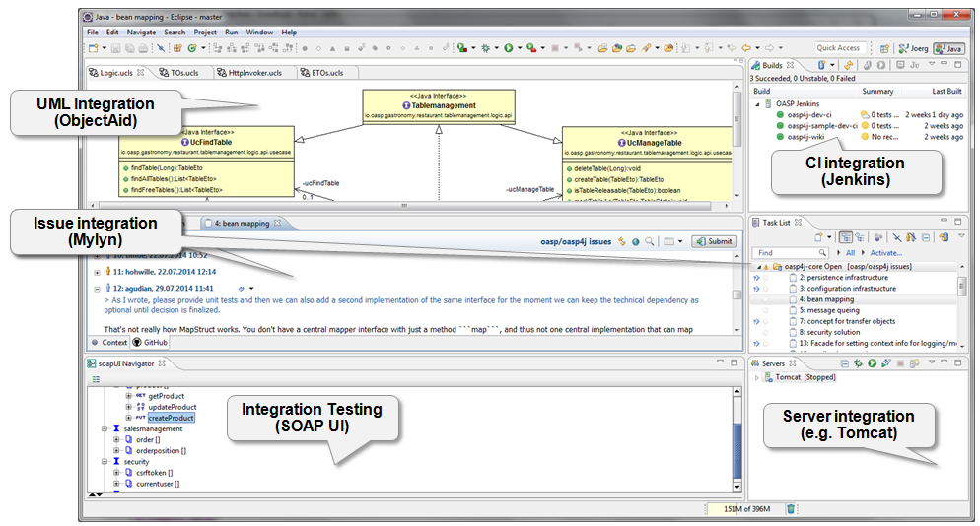The width and height of the screenshot is (980, 526).
Task: Click the Run Build icon in Builds view
Action: point(881,65)
